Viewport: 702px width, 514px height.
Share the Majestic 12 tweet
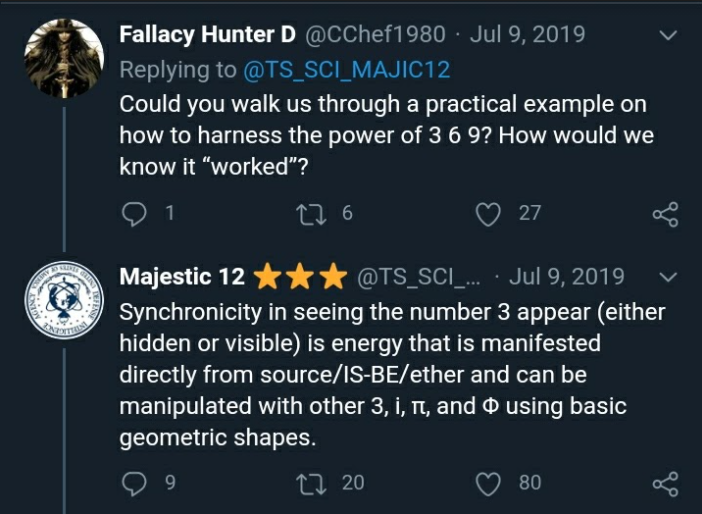point(665,484)
